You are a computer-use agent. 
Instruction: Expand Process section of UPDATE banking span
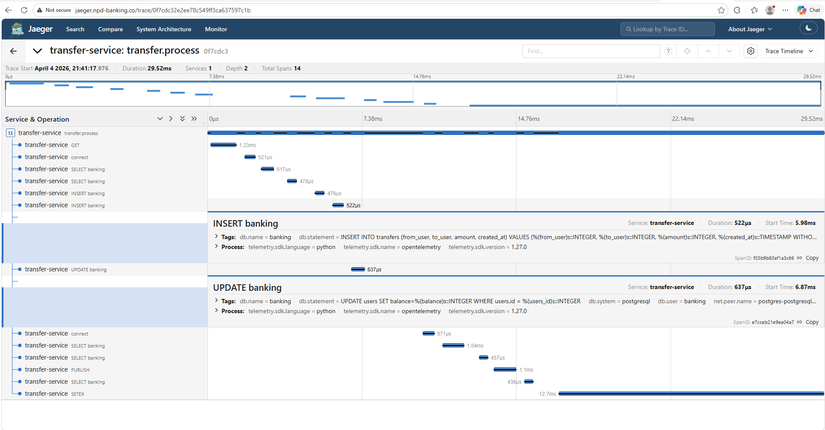(x=217, y=310)
